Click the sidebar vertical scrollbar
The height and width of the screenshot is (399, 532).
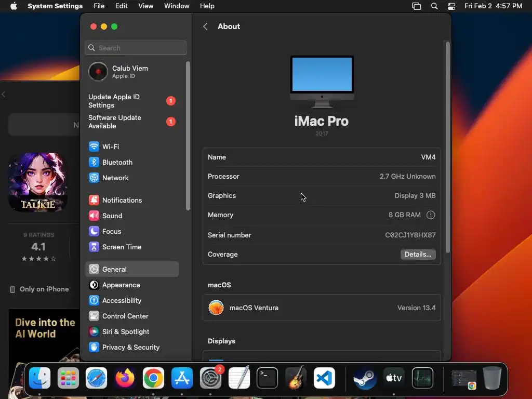(188, 136)
